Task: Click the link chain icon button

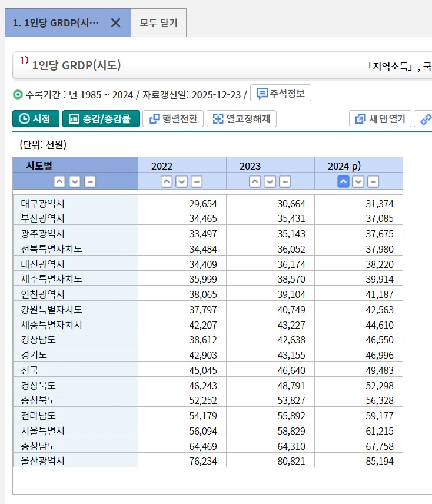Action: [x=425, y=118]
